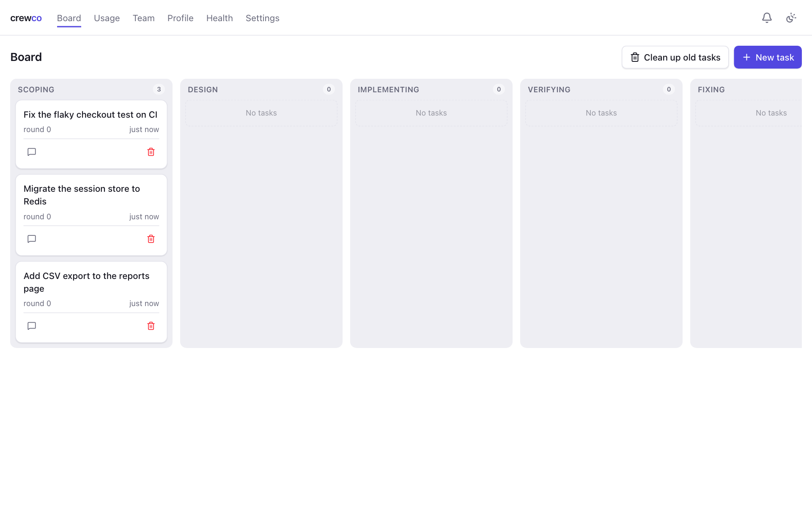Click 'No tasks' placeholder in DESIGN column
The image size is (812, 508).
261,113
